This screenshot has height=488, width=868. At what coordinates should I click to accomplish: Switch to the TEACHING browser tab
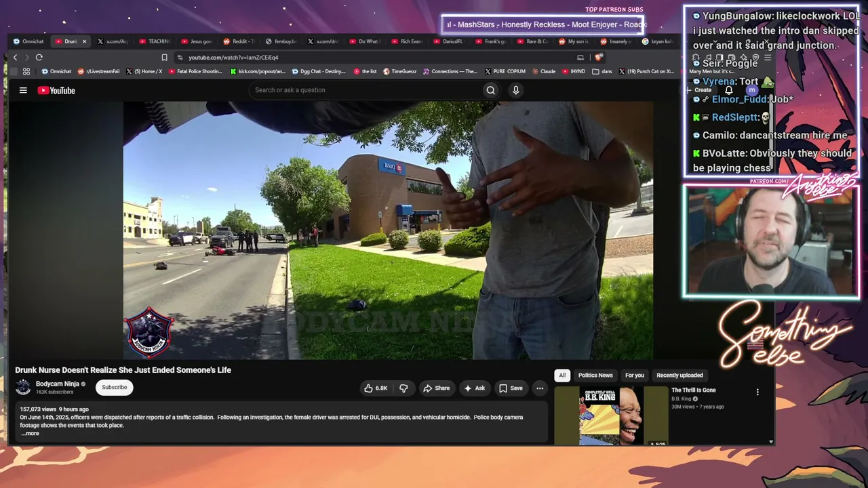[155, 41]
